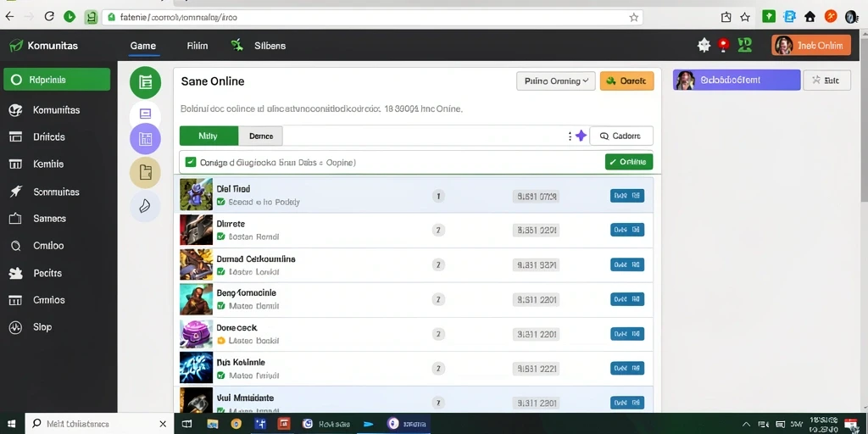Viewport: 868px width, 434px height.
Task: Open the red notification bell icon
Action: (723, 46)
